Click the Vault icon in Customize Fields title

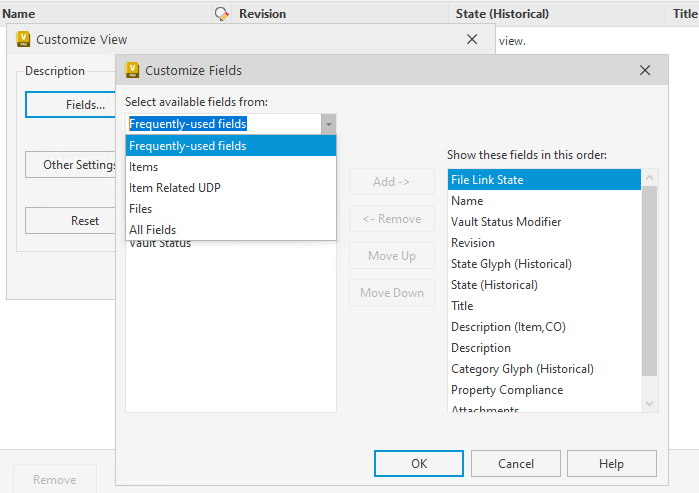click(x=132, y=70)
